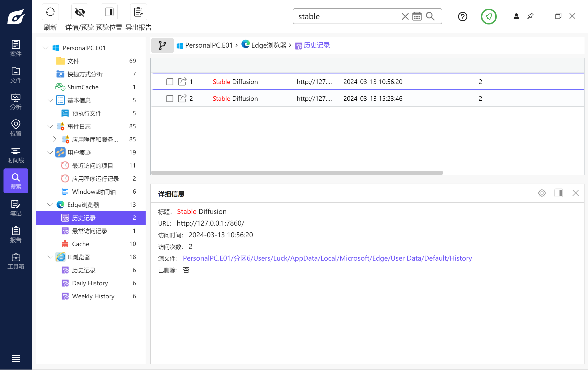This screenshot has width=588, height=370.
Task: Open the Location (位置) sidebar section
Action: [16, 128]
